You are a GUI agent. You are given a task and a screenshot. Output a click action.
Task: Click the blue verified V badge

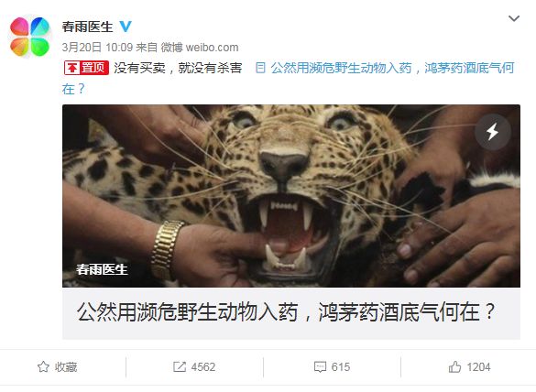pos(126,27)
